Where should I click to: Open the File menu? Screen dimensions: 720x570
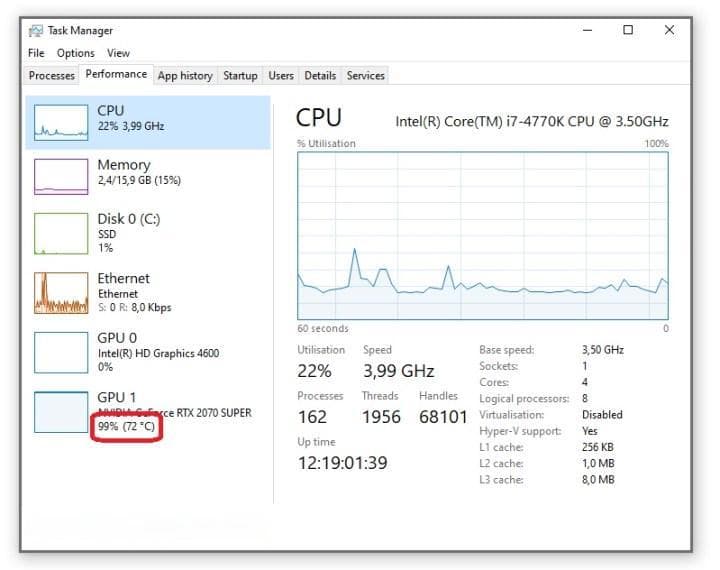[36, 53]
